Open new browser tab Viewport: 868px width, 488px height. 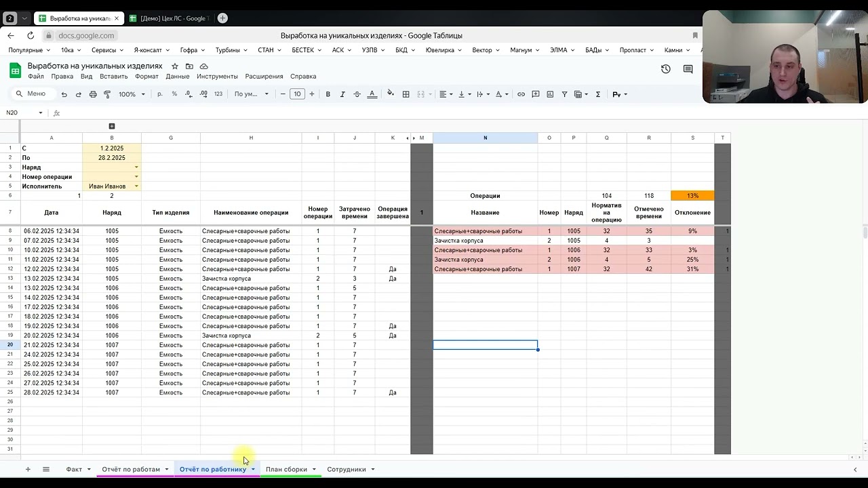(x=222, y=18)
